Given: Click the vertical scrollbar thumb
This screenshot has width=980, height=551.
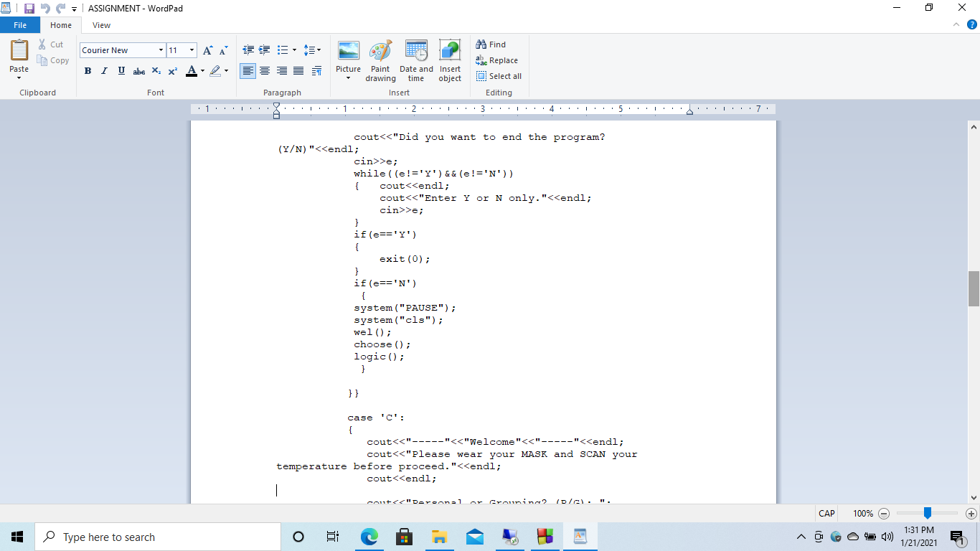Looking at the screenshot, I should click(974, 288).
